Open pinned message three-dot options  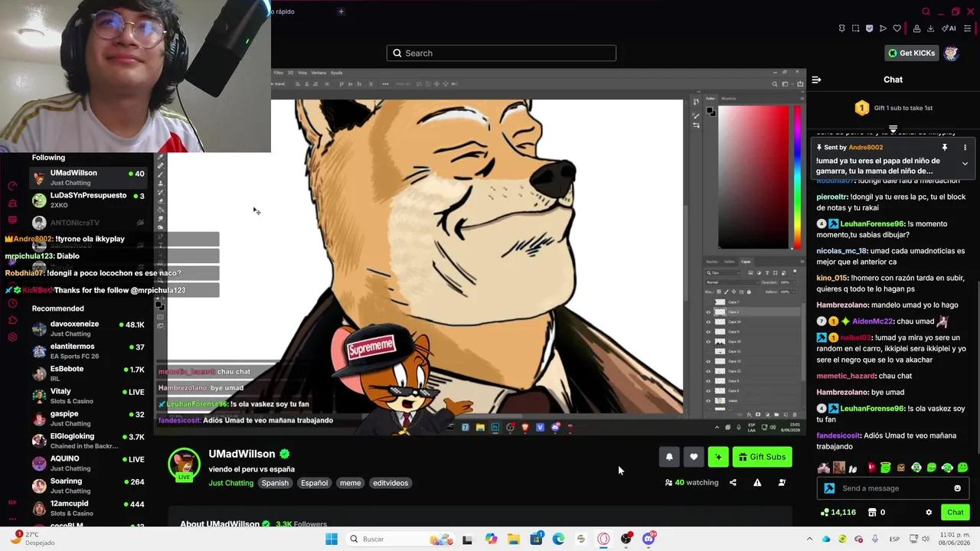(x=965, y=147)
